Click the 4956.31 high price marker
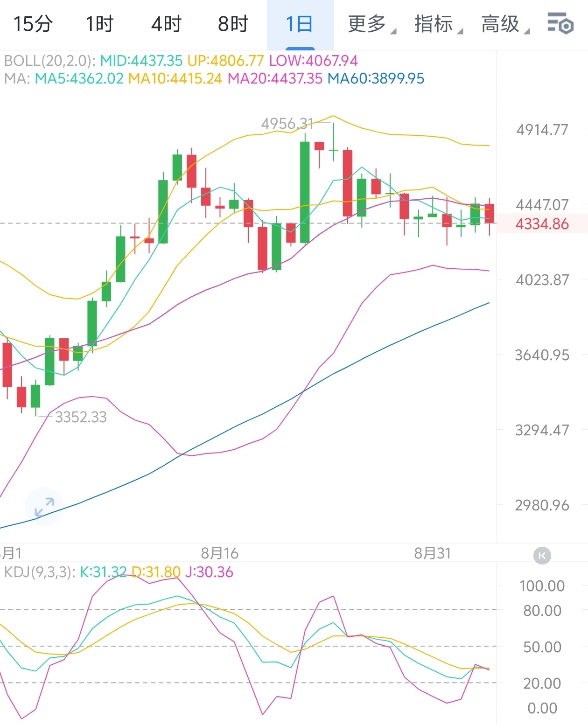 [x=287, y=124]
